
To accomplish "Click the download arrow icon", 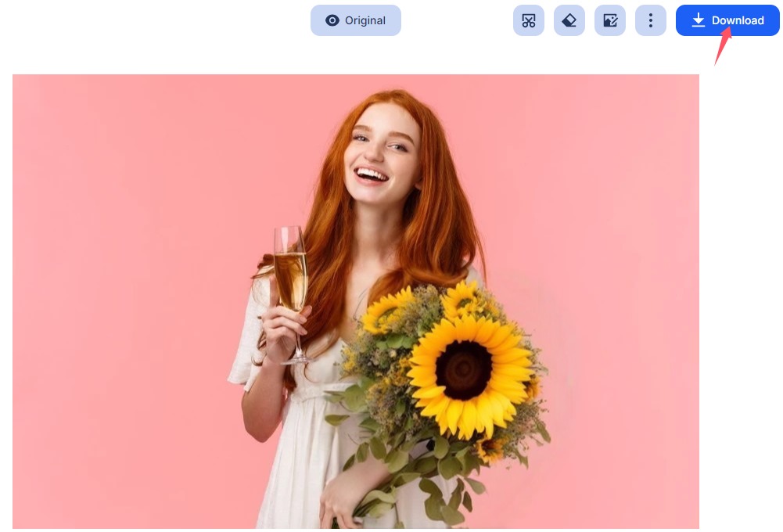I will click(699, 20).
